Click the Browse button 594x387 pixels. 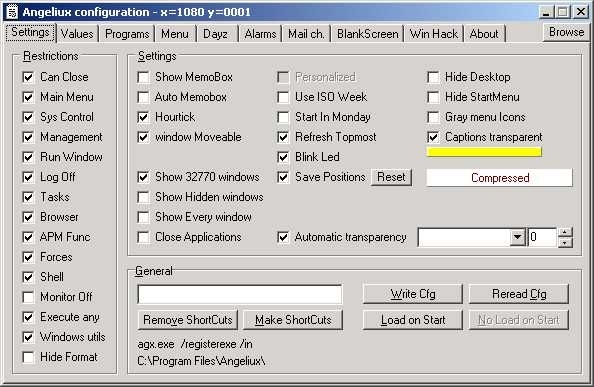pos(566,32)
